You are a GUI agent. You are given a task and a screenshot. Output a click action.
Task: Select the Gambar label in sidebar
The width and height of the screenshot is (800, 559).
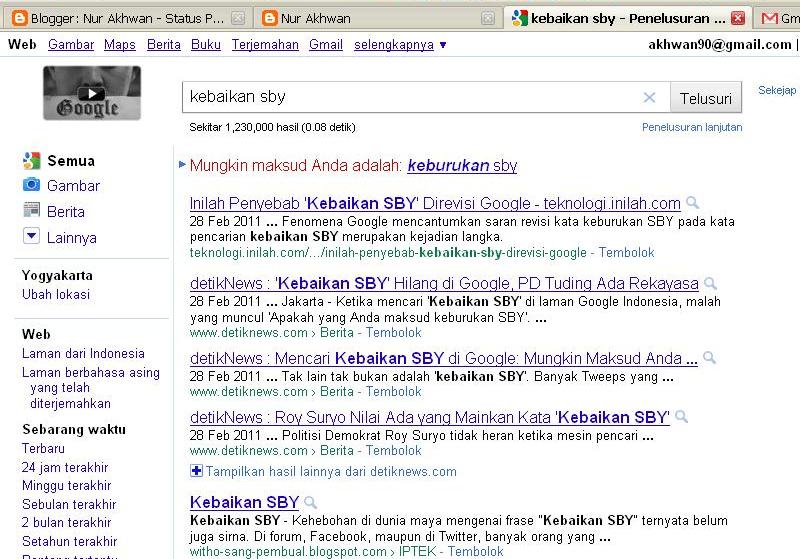click(x=73, y=186)
